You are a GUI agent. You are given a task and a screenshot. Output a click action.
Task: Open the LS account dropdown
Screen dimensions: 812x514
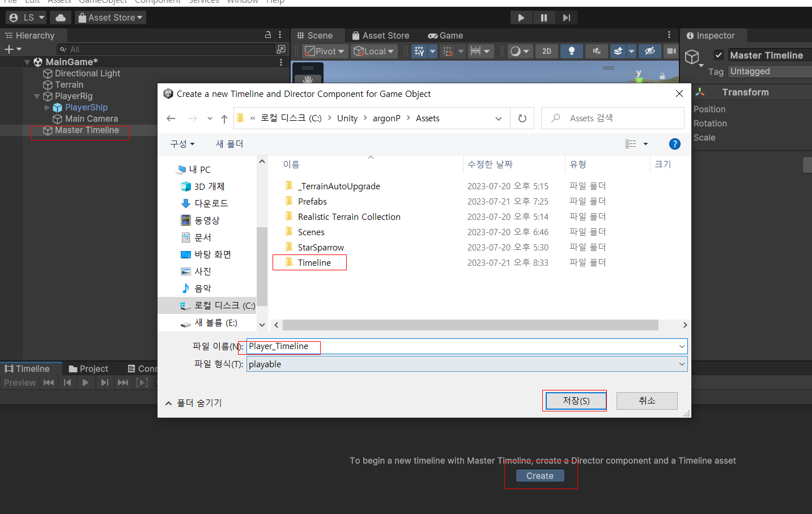[27, 18]
